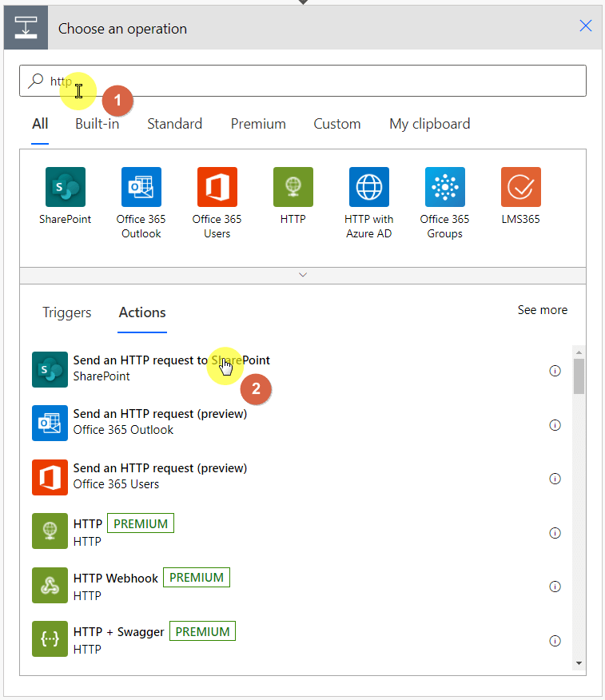The image size is (605, 700).
Task: Switch to the Custom tab
Action: pyautogui.click(x=337, y=124)
